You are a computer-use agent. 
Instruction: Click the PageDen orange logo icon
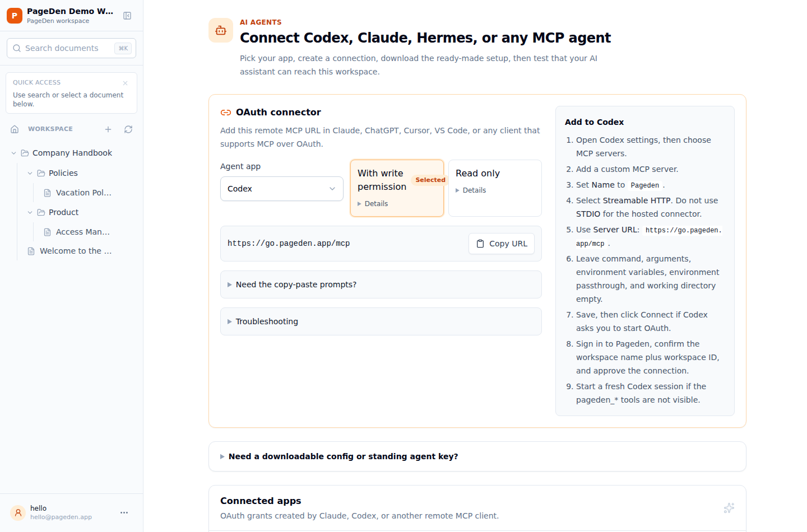pos(15,16)
